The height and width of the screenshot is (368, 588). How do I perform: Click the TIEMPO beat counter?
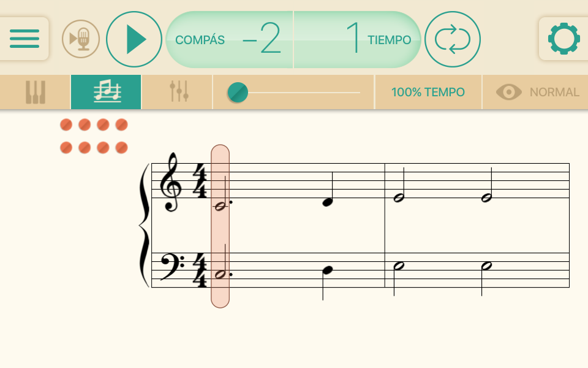click(357, 39)
